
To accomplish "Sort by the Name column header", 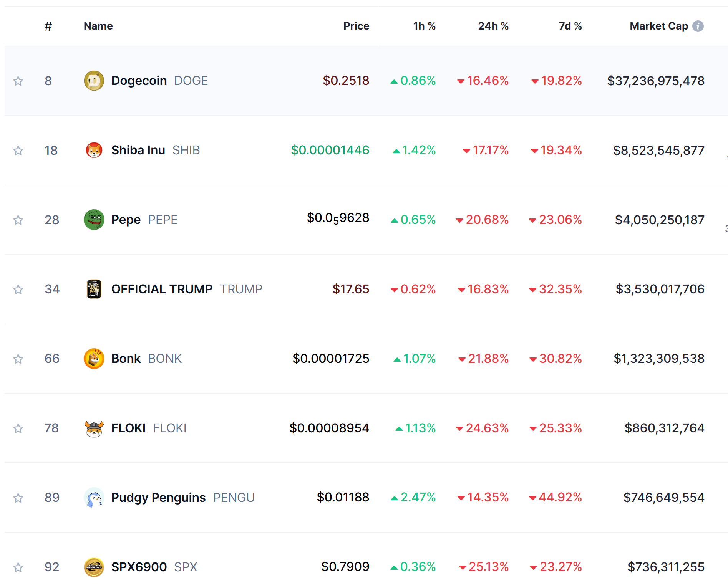I will click(98, 26).
